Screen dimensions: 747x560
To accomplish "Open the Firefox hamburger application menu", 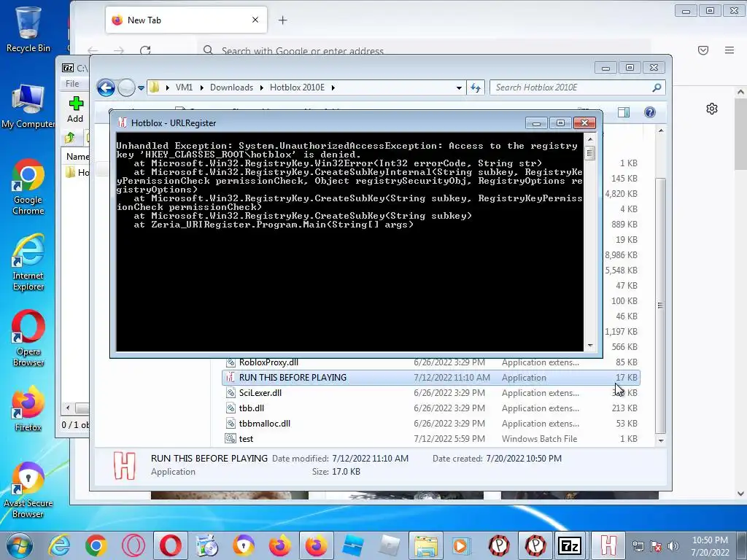I will [x=729, y=50].
